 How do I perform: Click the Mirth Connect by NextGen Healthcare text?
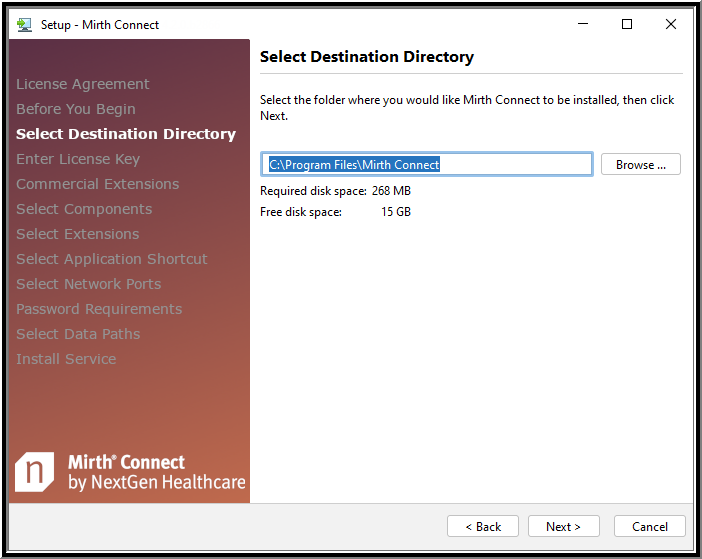pos(157,472)
